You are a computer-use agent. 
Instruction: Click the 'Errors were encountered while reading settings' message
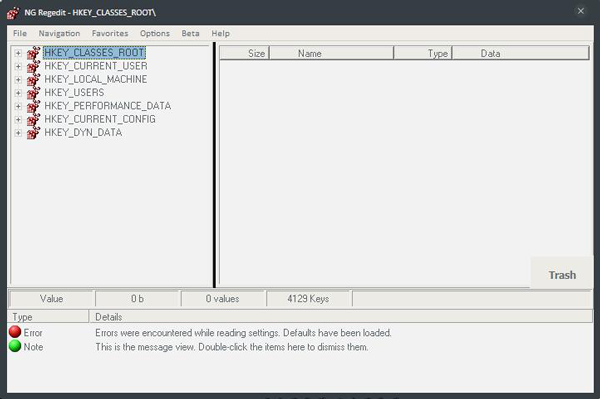243,333
